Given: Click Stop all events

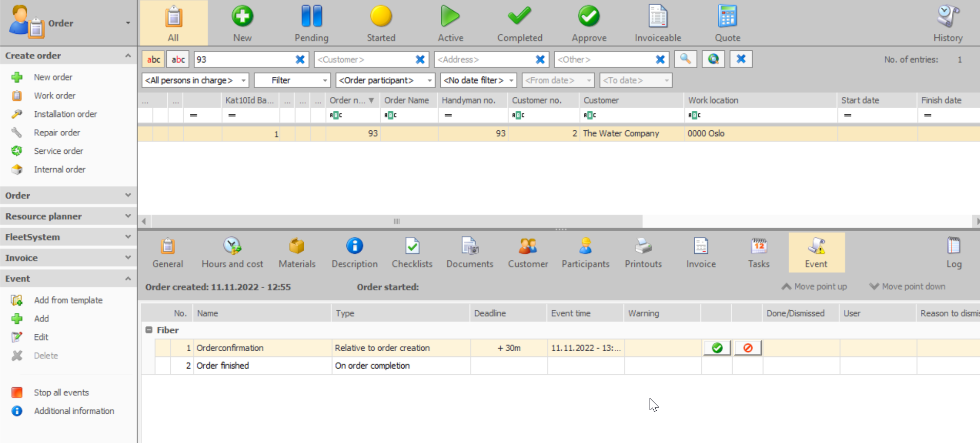Looking at the screenshot, I should click(61, 392).
